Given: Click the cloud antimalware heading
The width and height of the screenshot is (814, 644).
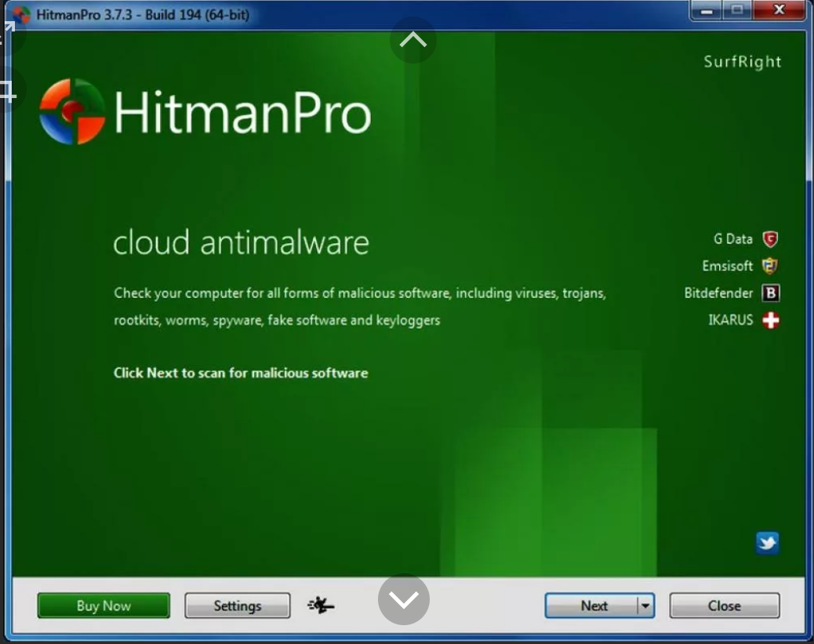Looking at the screenshot, I should point(241,242).
